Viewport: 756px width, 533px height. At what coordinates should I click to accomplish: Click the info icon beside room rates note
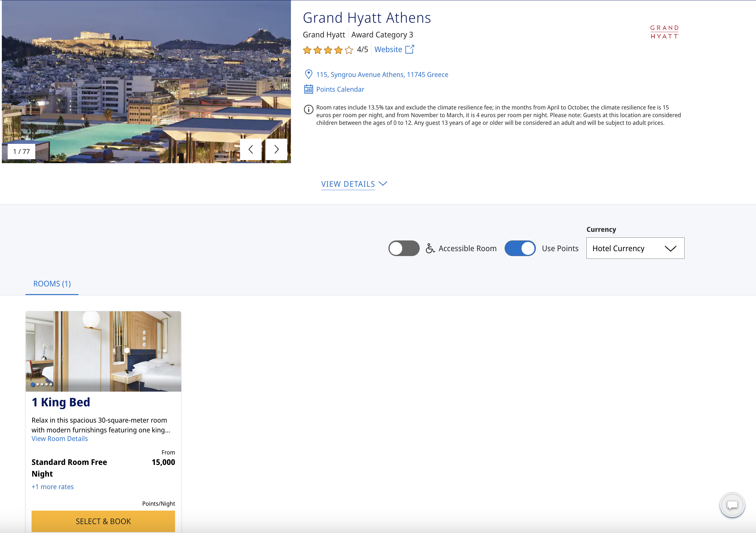pos(308,109)
